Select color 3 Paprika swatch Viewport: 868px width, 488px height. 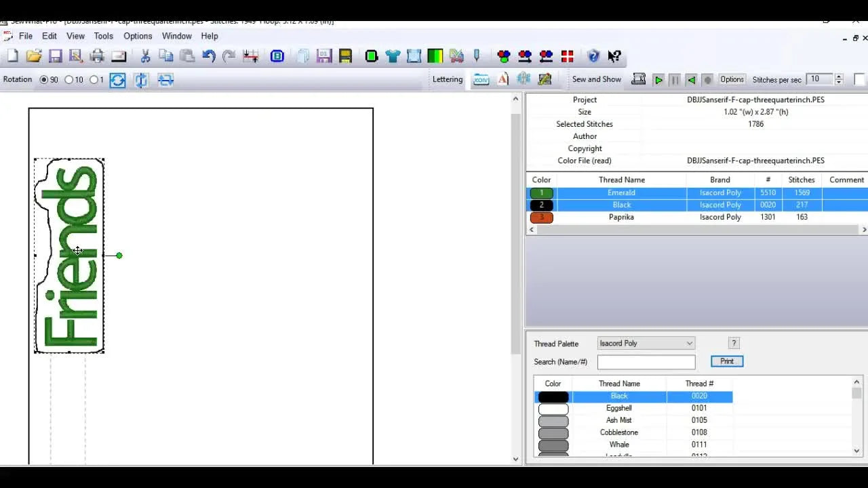[541, 217]
